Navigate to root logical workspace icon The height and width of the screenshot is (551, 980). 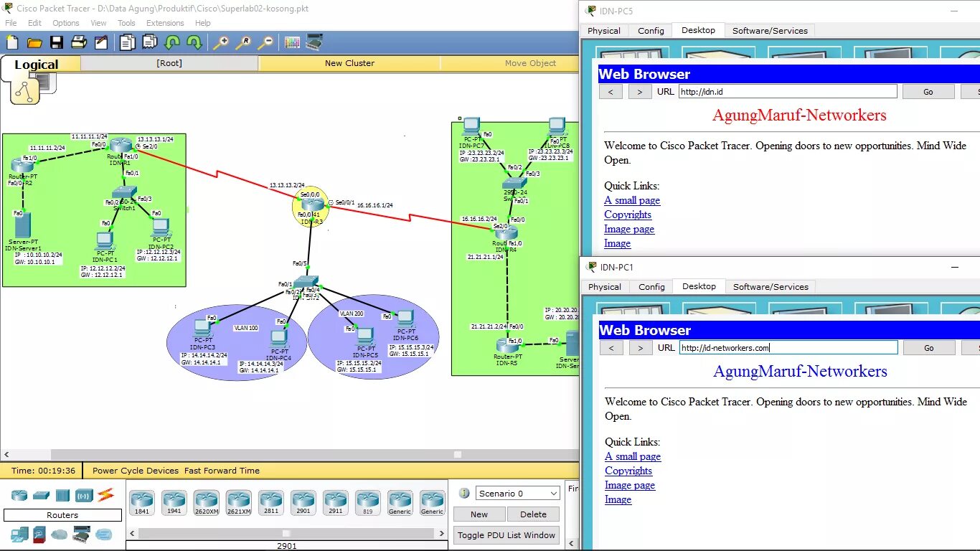click(x=27, y=91)
